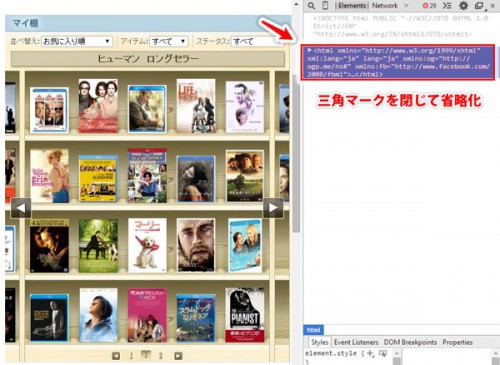The height and width of the screenshot is (365, 500).
Task: Open the Event Listeners tab
Action: coord(356,342)
